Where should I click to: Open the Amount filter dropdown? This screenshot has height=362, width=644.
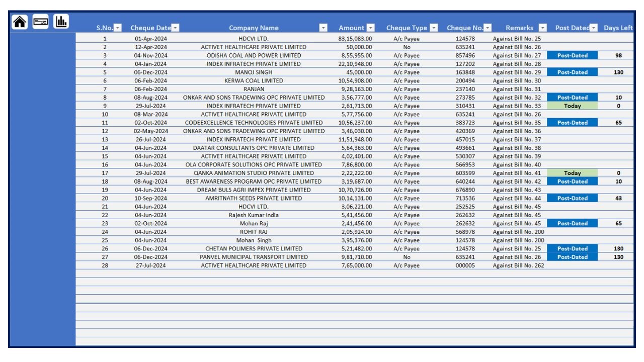pos(371,28)
